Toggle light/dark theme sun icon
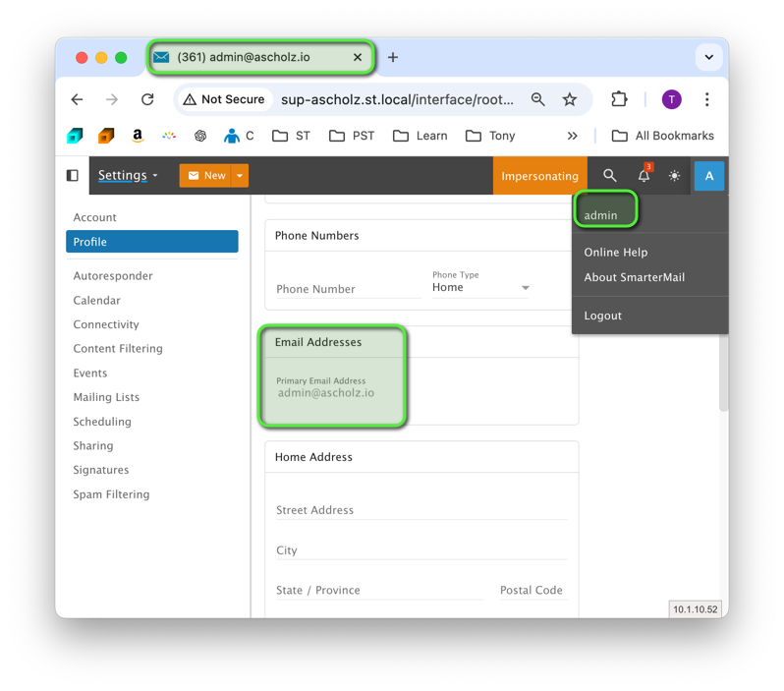Viewport: 784px width, 691px height. pos(674,176)
